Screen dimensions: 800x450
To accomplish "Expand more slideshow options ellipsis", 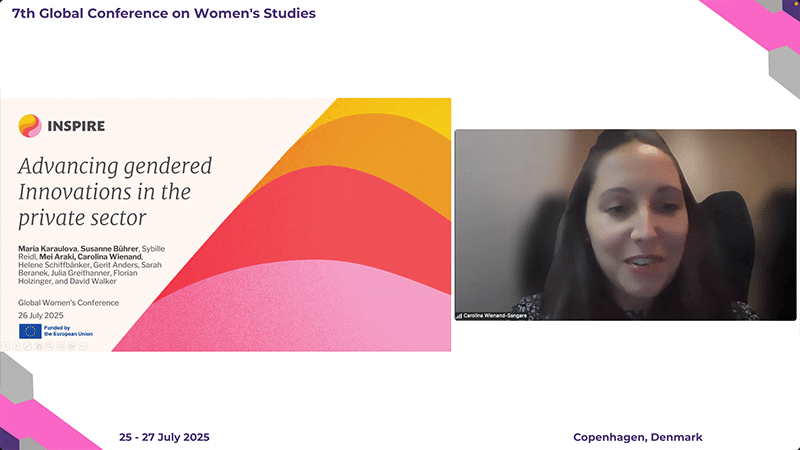I will click(82, 346).
